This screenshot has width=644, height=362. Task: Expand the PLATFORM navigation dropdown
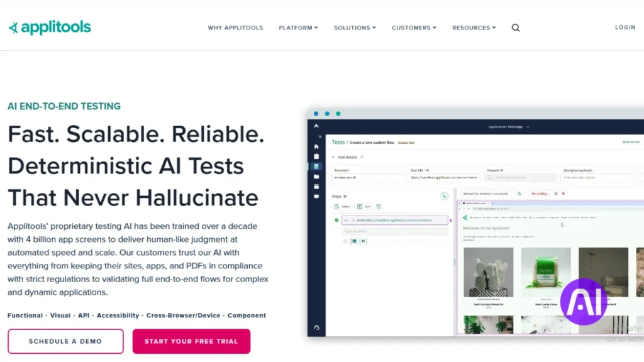[x=298, y=28]
